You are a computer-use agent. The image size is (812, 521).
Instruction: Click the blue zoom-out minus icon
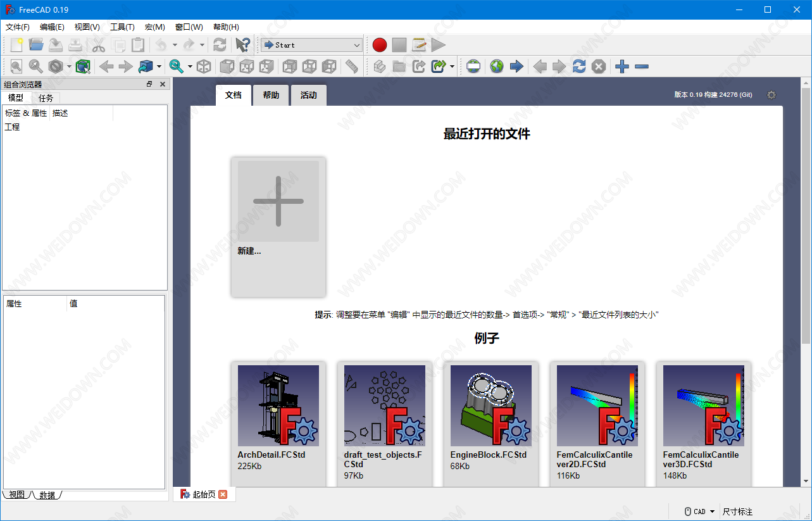[x=642, y=66]
